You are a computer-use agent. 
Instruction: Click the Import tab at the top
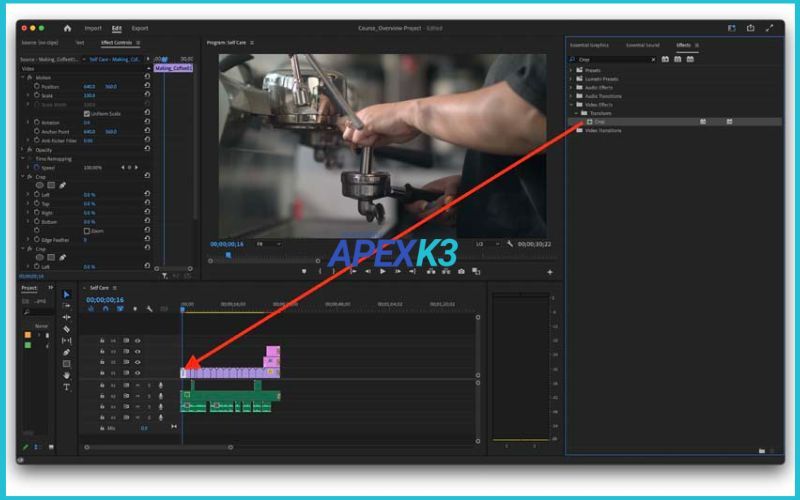click(x=93, y=28)
